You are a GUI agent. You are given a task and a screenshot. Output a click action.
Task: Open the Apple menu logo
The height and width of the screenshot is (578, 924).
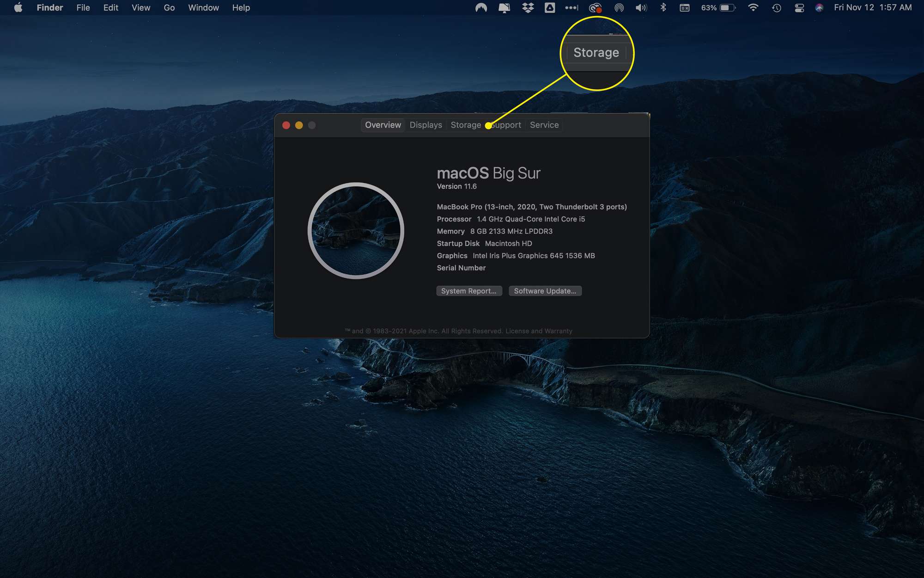coord(18,8)
